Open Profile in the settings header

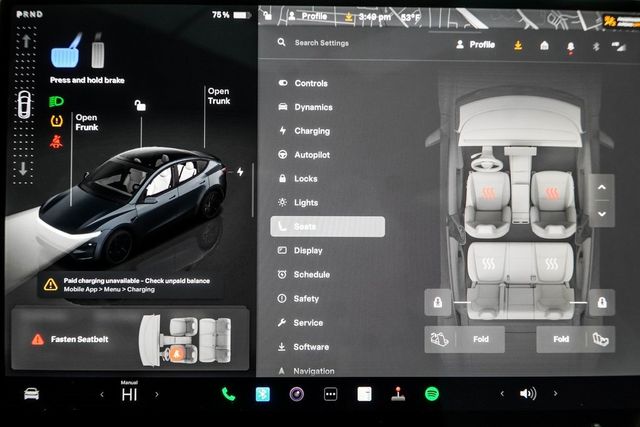476,44
